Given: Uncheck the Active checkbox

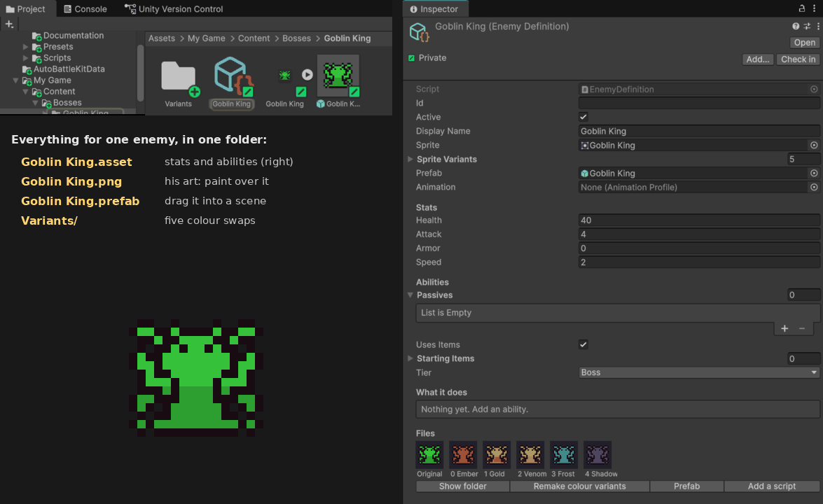Looking at the screenshot, I should pyautogui.click(x=583, y=117).
